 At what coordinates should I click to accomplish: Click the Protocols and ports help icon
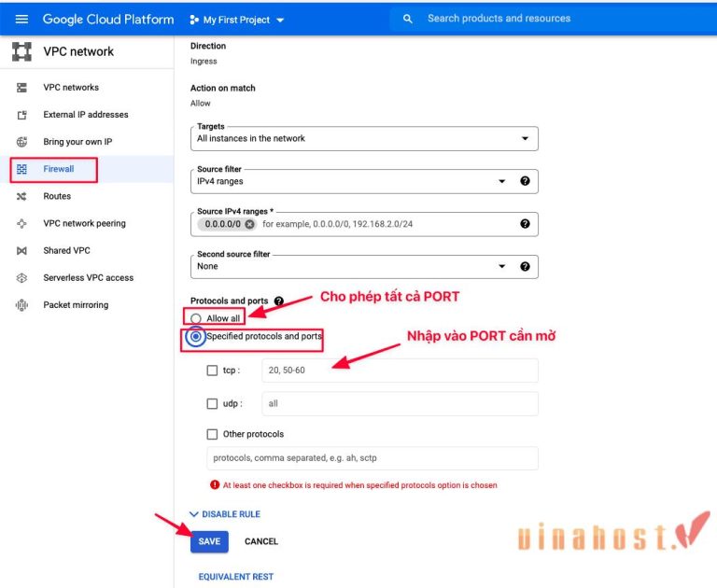tap(279, 301)
